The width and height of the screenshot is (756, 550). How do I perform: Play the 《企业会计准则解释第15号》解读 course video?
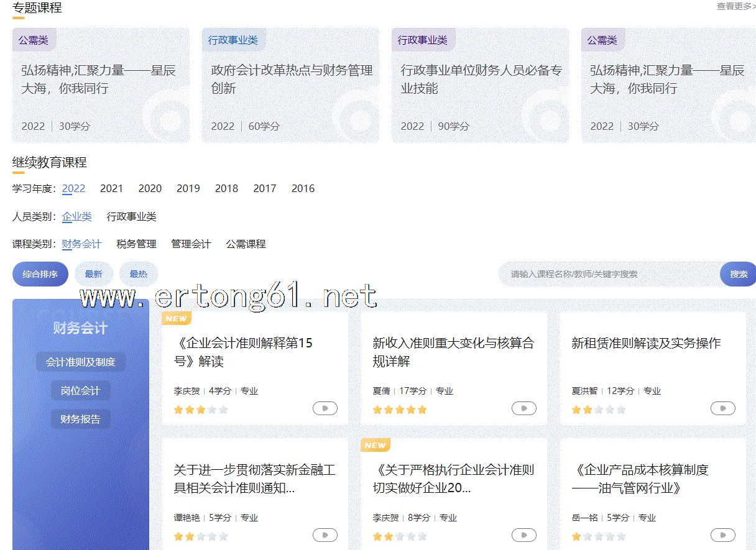point(325,408)
